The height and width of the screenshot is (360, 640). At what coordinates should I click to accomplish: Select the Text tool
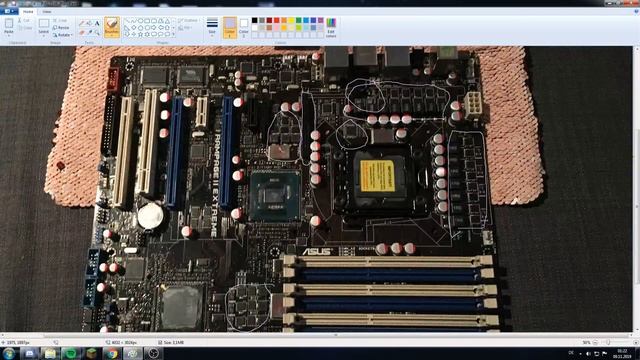pyautogui.click(x=97, y=23)
